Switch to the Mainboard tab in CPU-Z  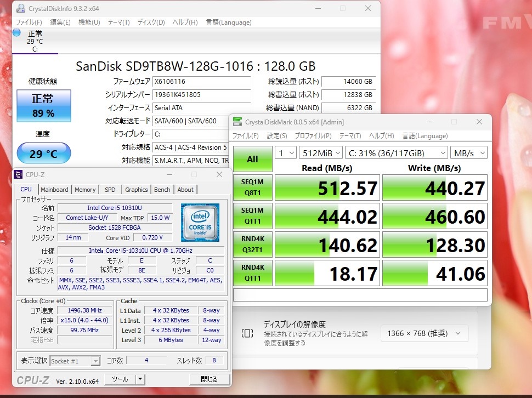(54, 190)
